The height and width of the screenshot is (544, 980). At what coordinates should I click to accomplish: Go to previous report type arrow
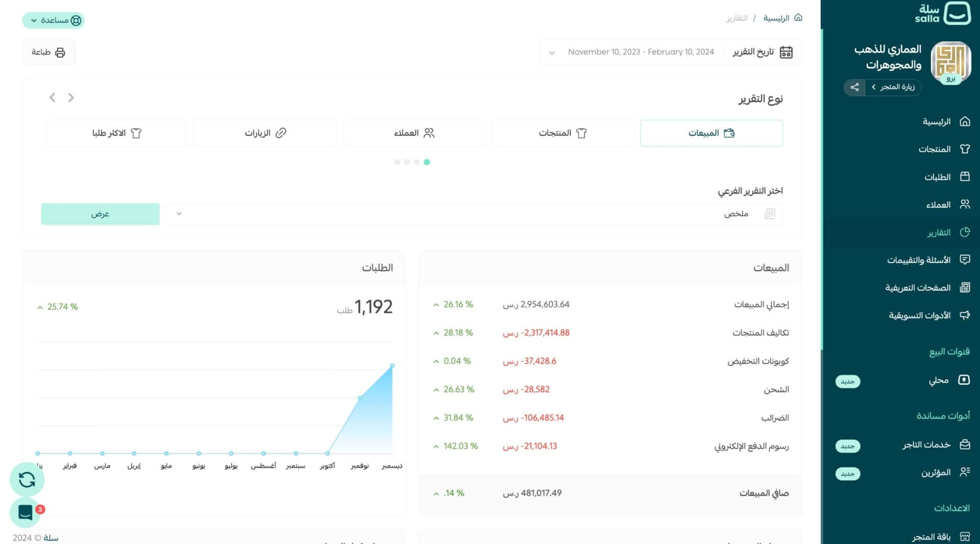tap(71, 97)
